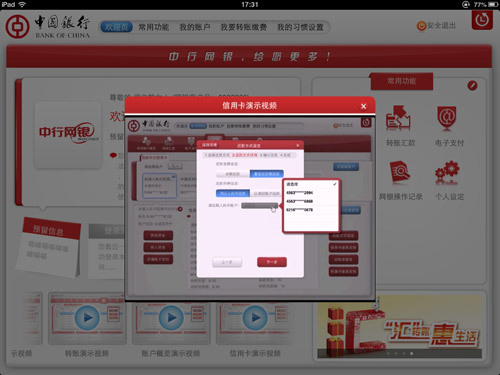Click the 中行网银 logo tile
This screenshot has height=375, width=500.
point(68,135)
